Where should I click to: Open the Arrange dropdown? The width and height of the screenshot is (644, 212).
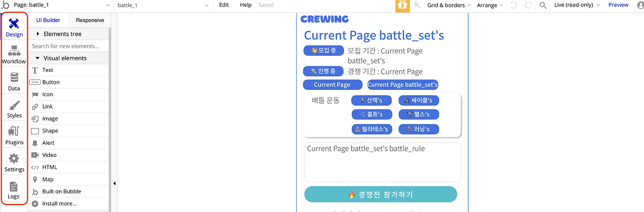pyautogui.click(x=490, y=5)
